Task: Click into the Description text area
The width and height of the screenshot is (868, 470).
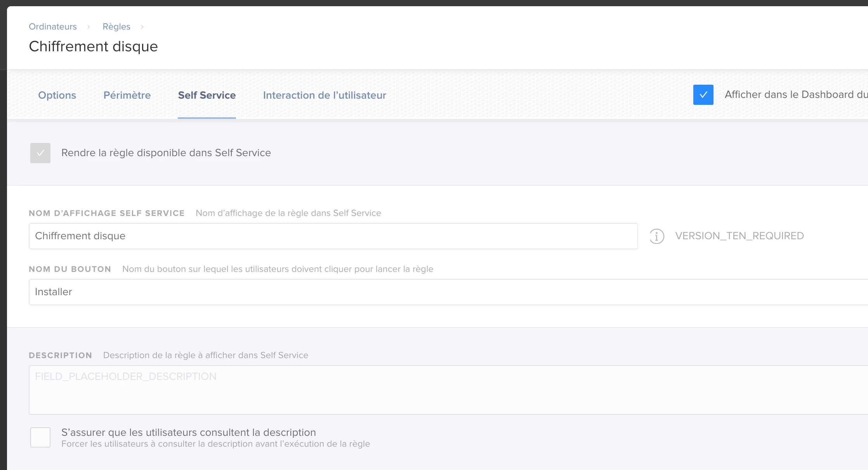Action: (x=446, y=390)
